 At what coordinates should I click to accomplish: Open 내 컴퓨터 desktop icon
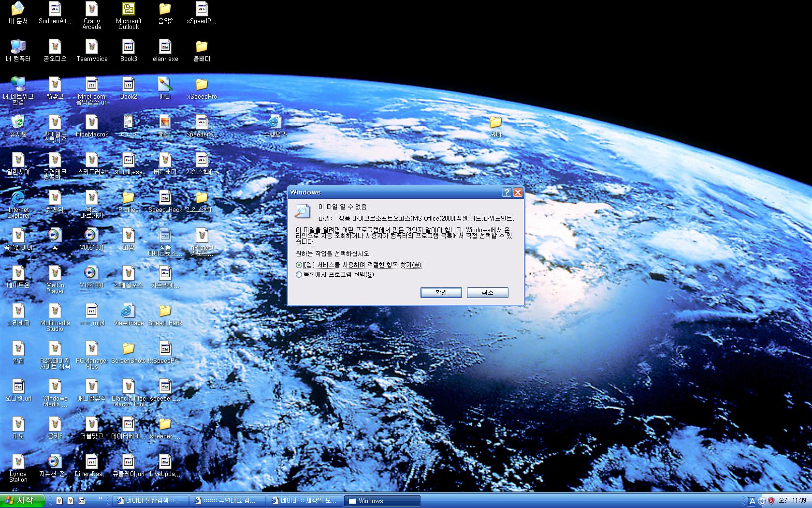click(x=18, y=51)
